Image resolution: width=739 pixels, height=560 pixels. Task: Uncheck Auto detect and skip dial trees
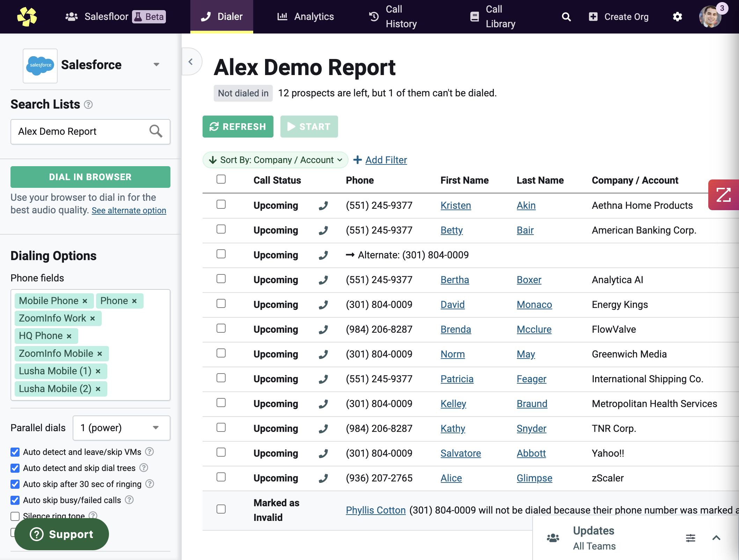[15, 468]
